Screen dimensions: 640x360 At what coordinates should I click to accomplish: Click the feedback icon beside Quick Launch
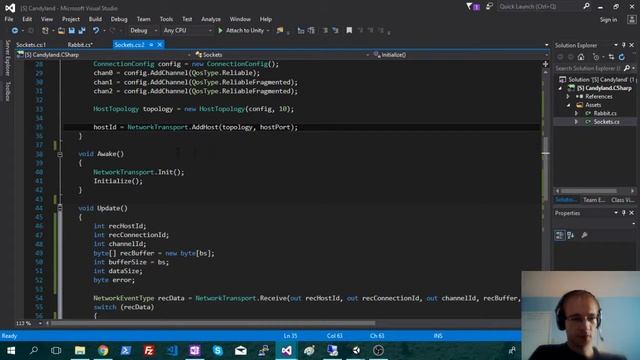(x=489, y=7)
